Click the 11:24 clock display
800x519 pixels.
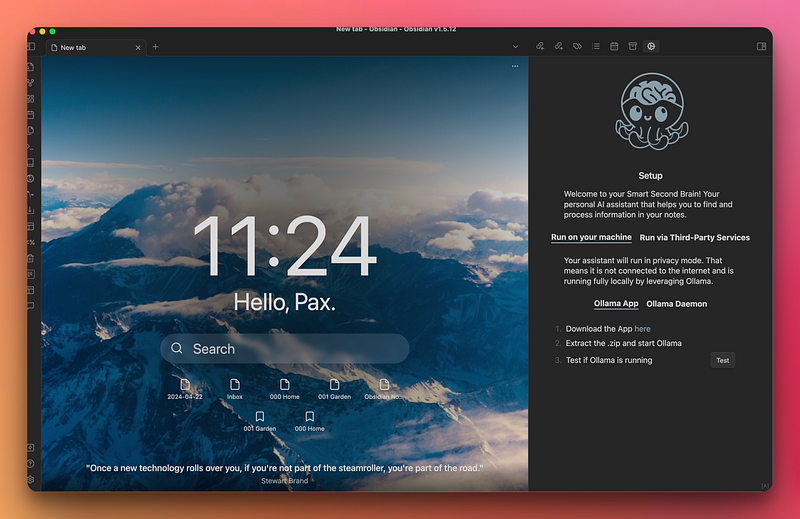click(x=285, y=246)
